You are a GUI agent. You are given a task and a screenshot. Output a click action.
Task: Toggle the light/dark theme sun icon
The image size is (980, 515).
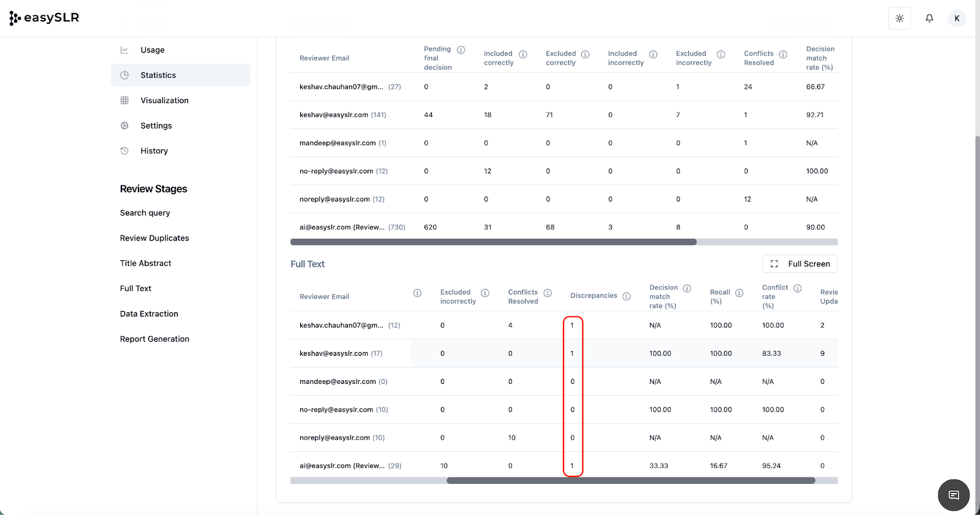(x=899, y=18)
